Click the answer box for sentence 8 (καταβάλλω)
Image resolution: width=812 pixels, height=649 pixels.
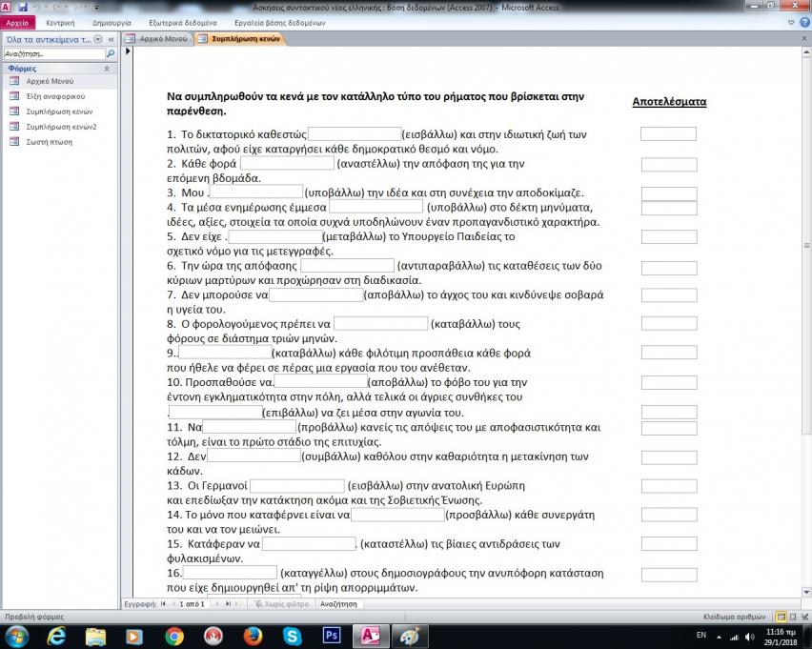pyautogui.click(x=380, y=323)
